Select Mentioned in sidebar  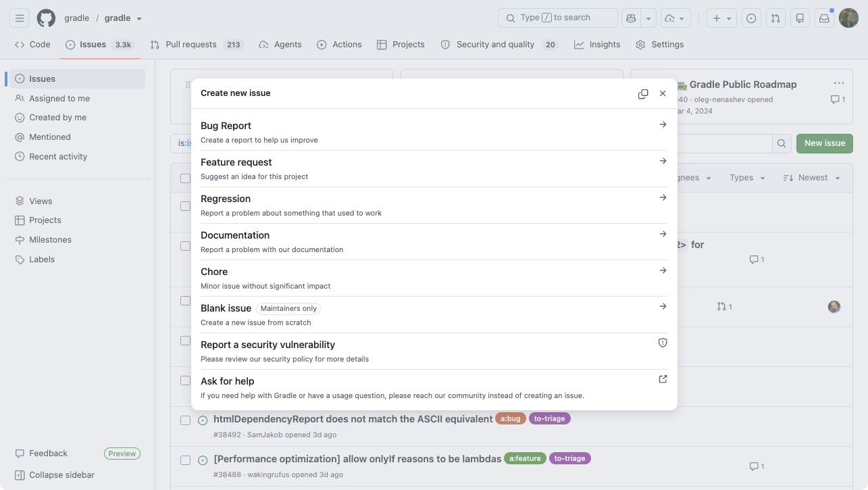[77, 137]
